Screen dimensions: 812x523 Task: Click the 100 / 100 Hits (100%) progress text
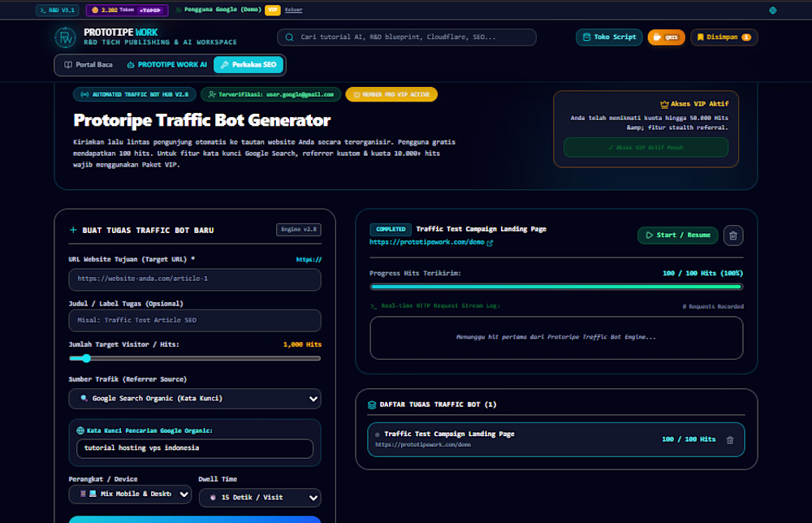pos(702,274)
